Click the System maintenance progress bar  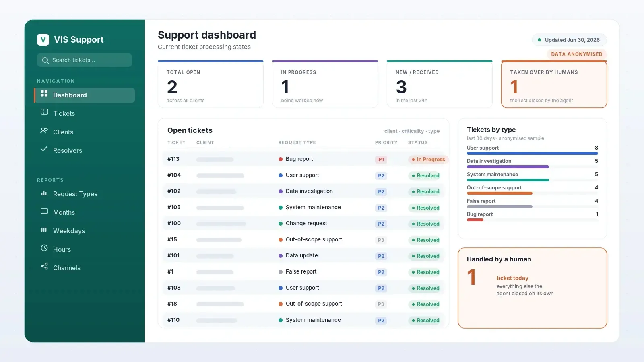[x=533, y=180]
